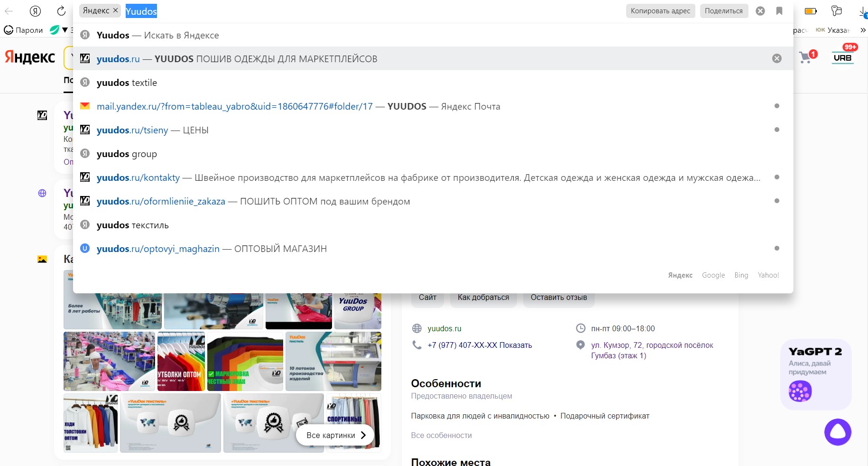Click opening hours пн-пт 09:00–18:00
The width and height of the screenshot is (868, 466).
[x=623, y=328]
